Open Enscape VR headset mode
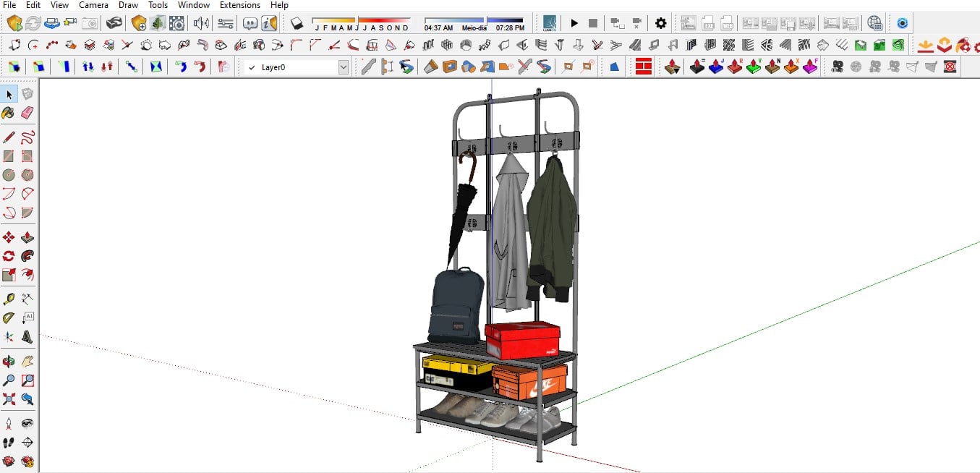The width and height of the screenshot is (980, 473). click(x=113, y=23)
